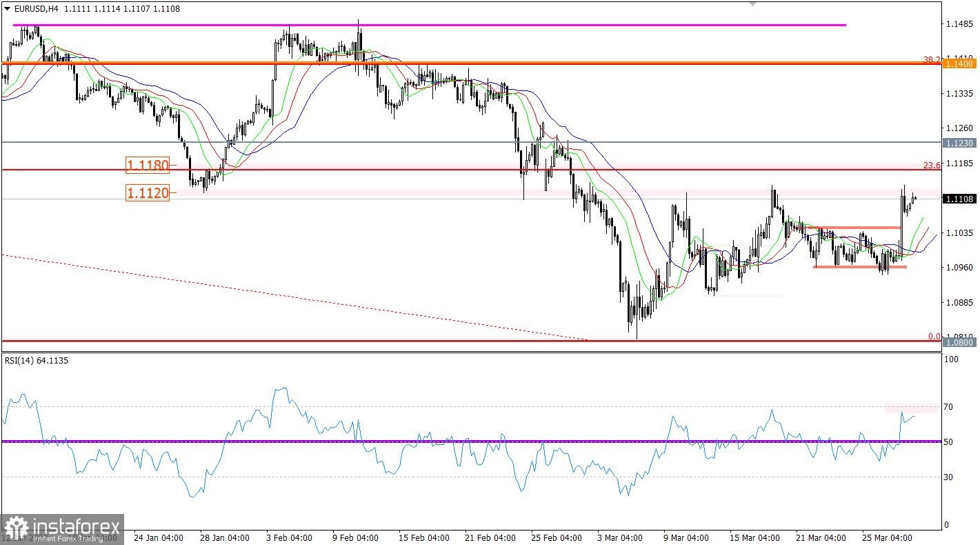
Task: Click the dropdown triangle beside EURUSD,H4 title
Action: pyautogui.click(x=7, y=9)
